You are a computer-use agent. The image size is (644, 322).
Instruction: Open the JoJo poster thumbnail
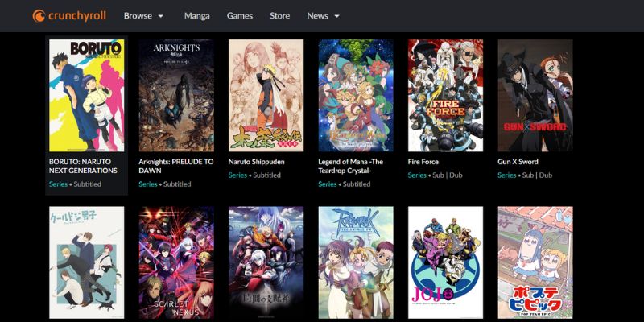click(x=446, y=263)
